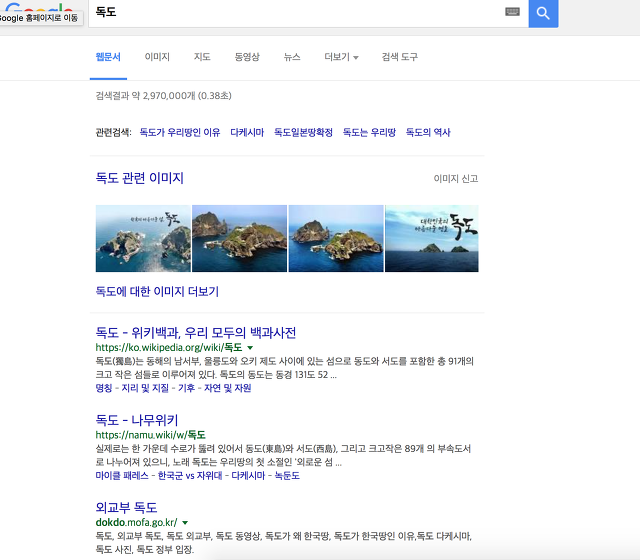640x560 pixels.
Task: Open fourth thumbnail with large 독도 calligraphy
Action: pos(432,238)
